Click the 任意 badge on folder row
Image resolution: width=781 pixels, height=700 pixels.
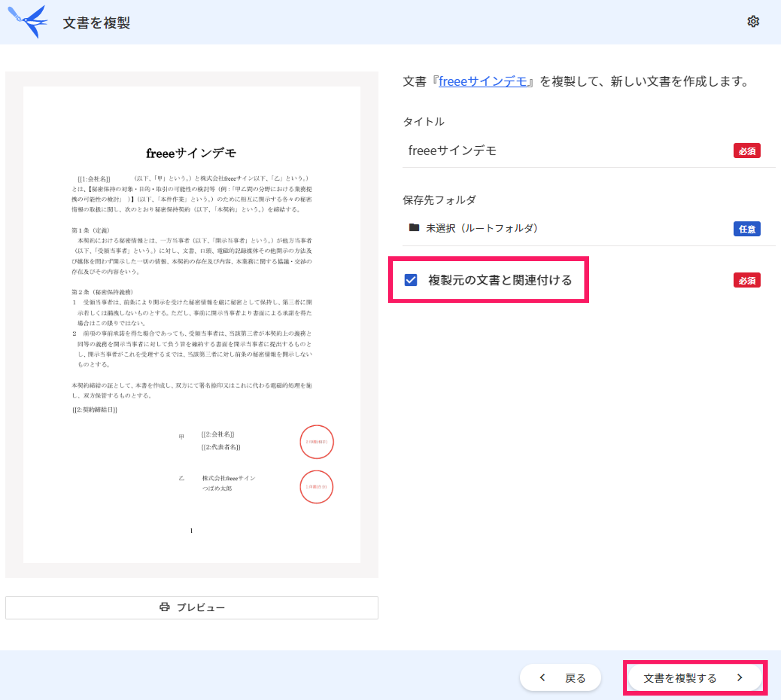(747, 229)
